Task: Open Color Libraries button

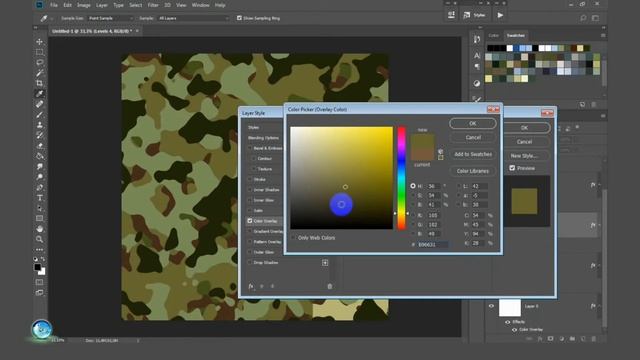Action: click(473, 171)
